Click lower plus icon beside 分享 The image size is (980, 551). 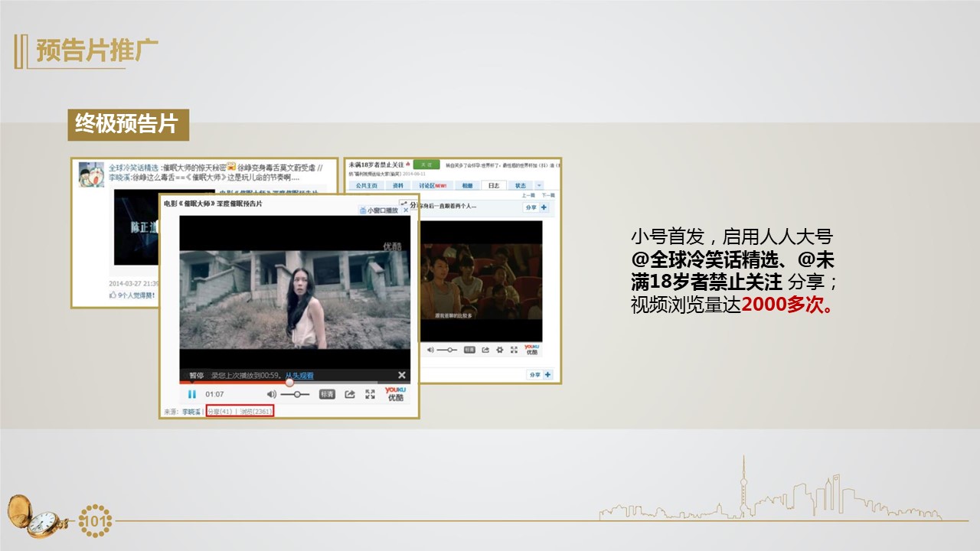pyautogui.click(x=548, y=374)
